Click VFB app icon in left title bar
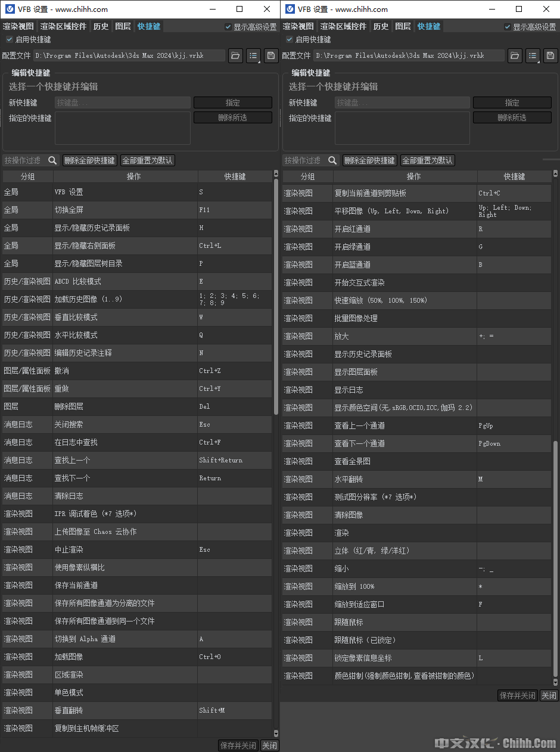The width and height of the screenshot is (560, 752). coord(10,9)
